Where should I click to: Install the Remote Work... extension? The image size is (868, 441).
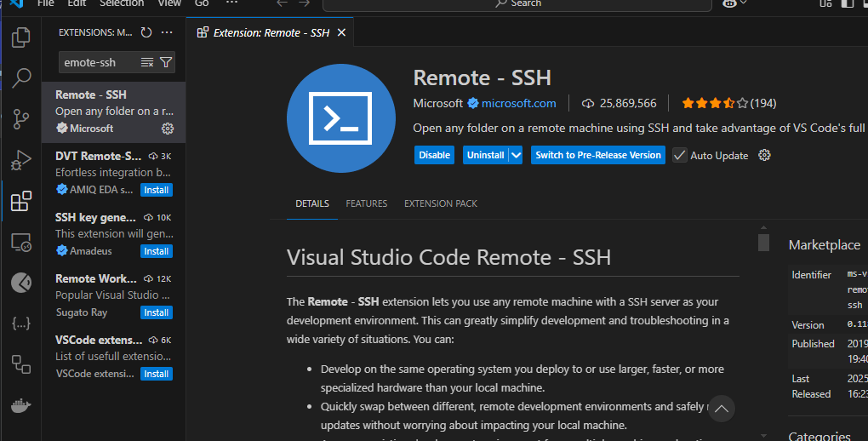coord(157,313)
